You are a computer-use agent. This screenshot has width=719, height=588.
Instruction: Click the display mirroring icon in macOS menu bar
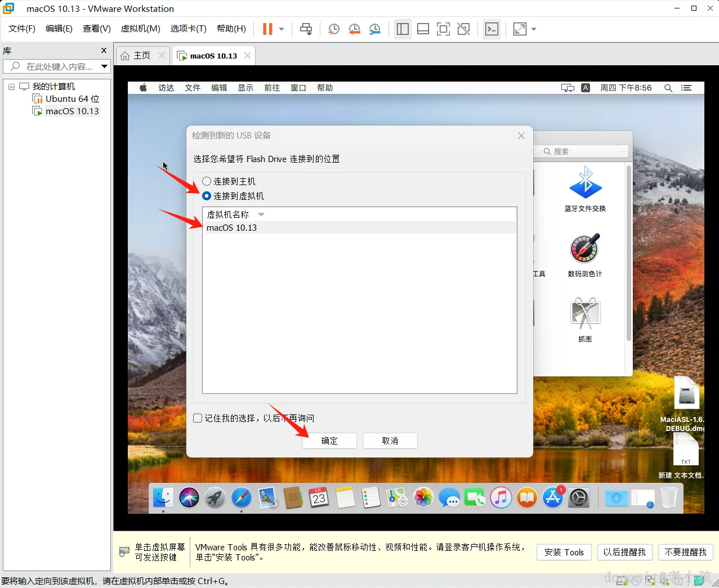[568, 88]
